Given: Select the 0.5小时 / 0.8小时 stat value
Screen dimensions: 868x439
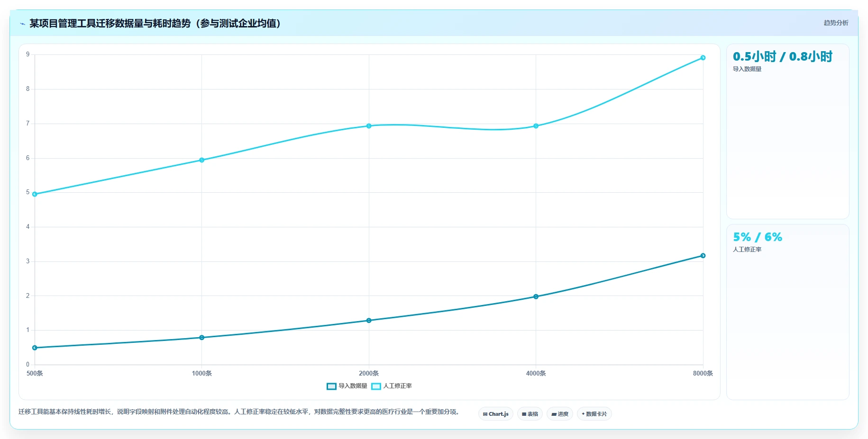Looking at the screenshot, I should [x=783, y=57].
